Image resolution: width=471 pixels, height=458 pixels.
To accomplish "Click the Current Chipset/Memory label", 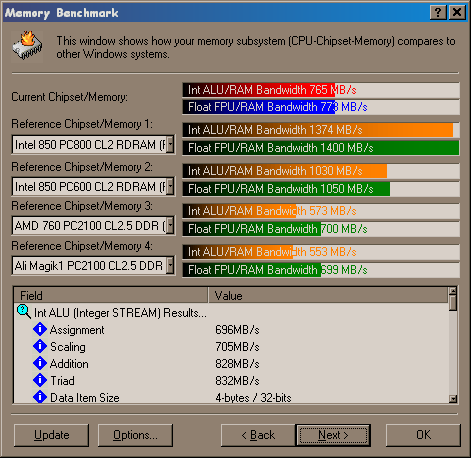I will (69, 97).
